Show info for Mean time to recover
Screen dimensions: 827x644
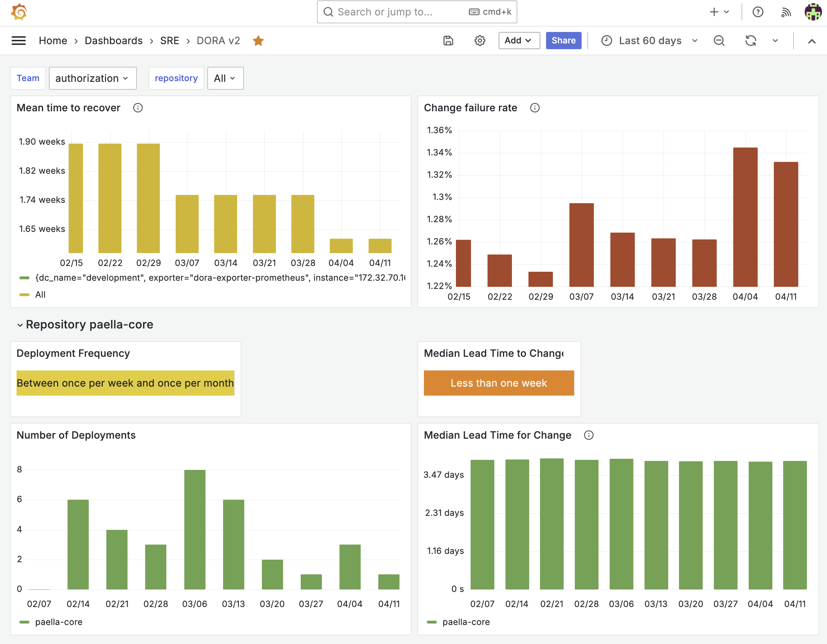(x=138, y=108)
